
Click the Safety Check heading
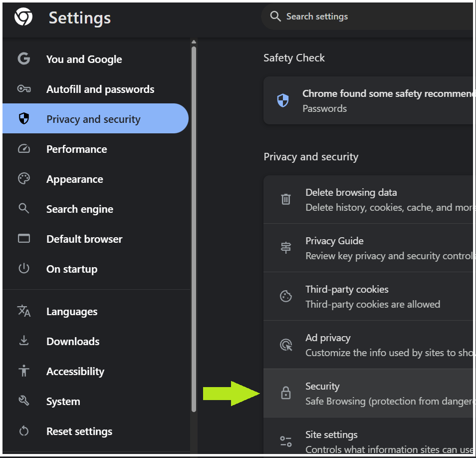pos(294,58)
